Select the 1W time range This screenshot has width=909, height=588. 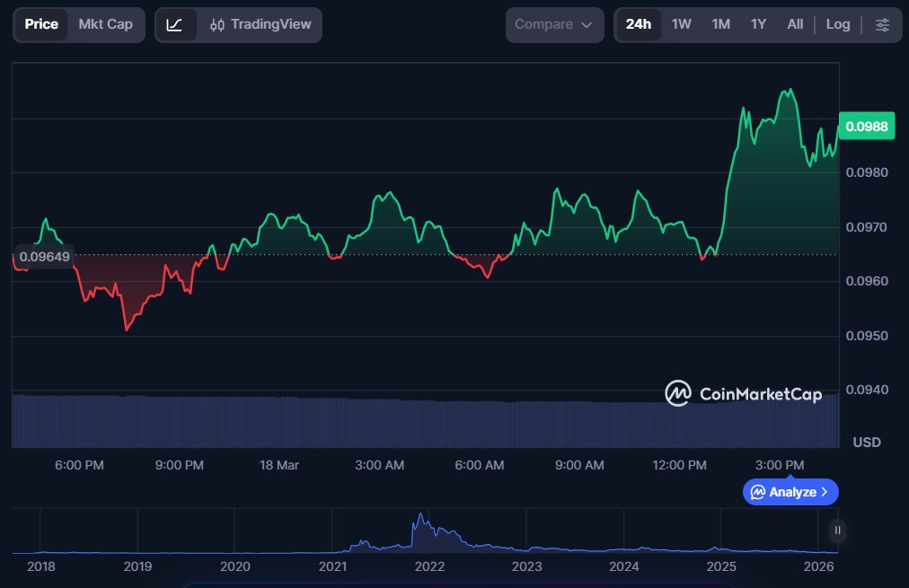click(681, 25)
